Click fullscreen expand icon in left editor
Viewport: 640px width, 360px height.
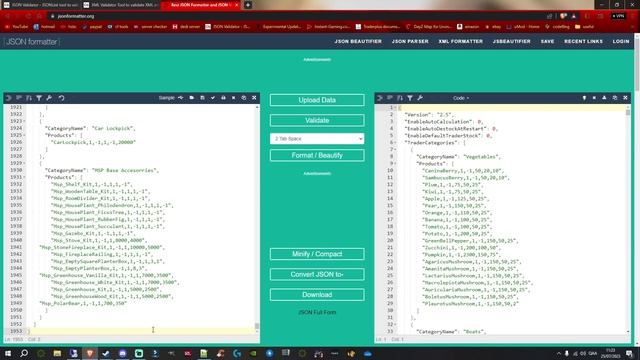coord(254,98)
